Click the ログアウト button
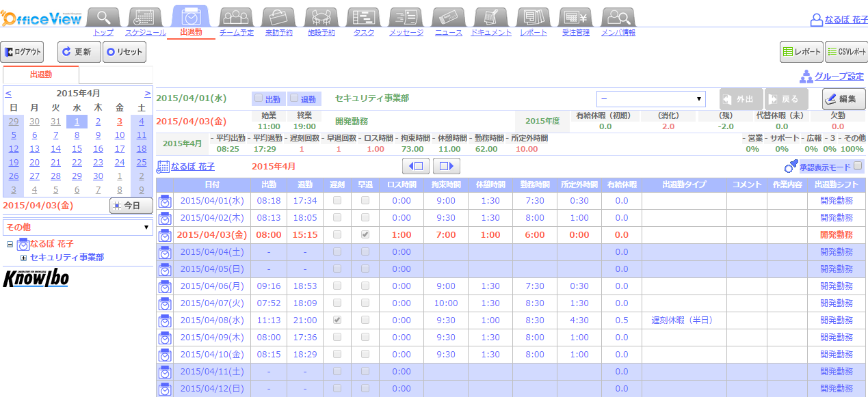 pos(22,52)
